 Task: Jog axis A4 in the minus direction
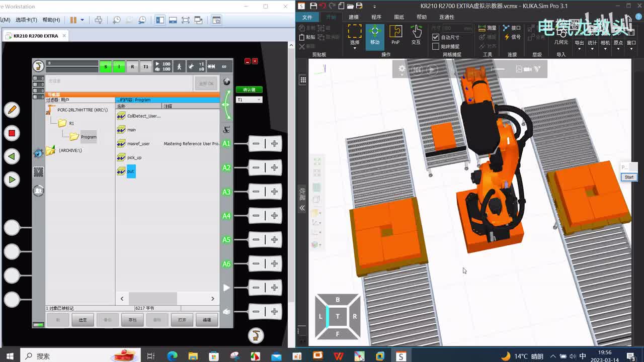256,216
